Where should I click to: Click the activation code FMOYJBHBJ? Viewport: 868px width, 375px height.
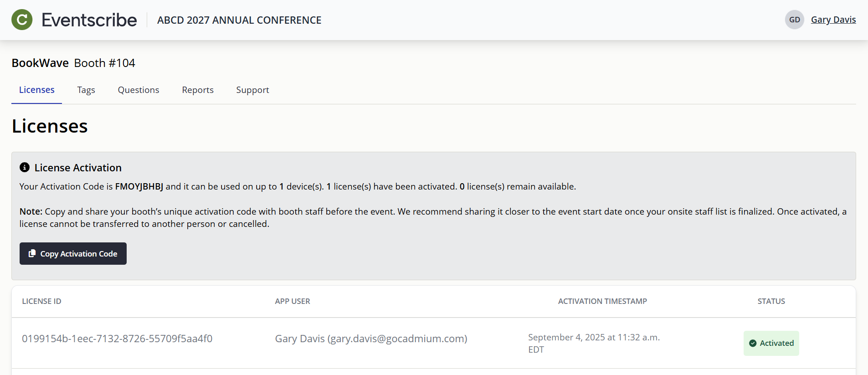(139, 186)
